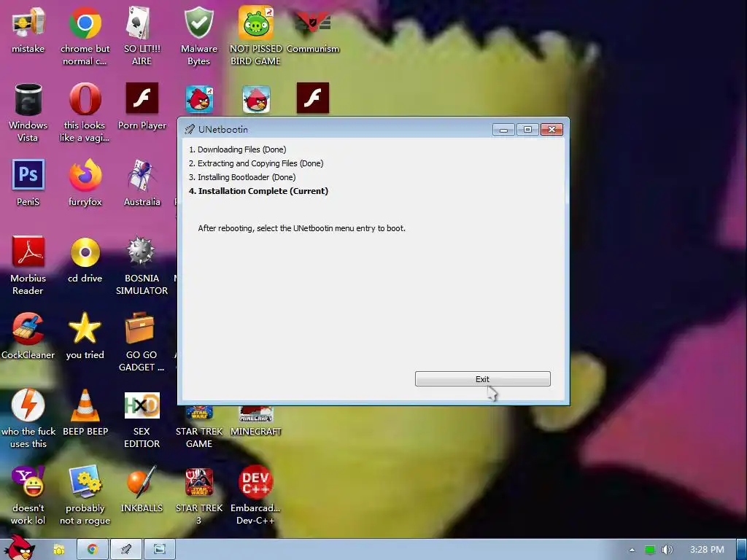
Task: Select the Communism desktop icon
Action: tap(312, 31)
